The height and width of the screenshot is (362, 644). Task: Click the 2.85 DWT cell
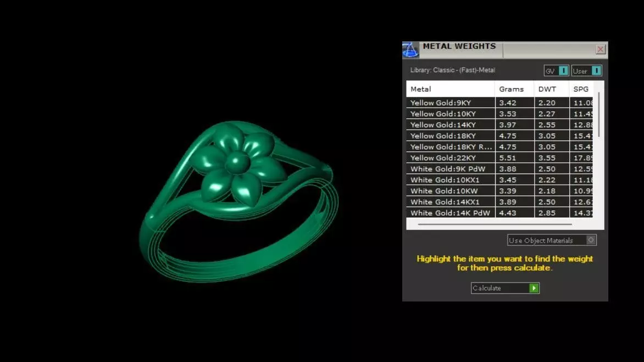552,213
